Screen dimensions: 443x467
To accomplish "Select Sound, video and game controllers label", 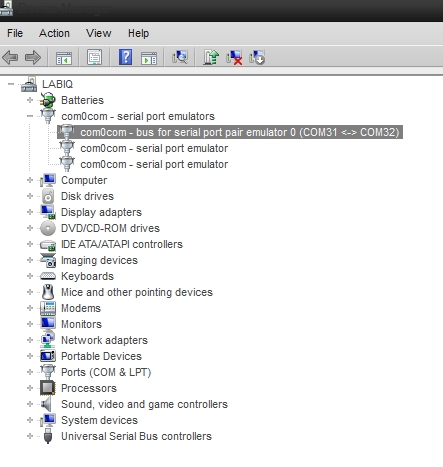I will tap(144, 404).
